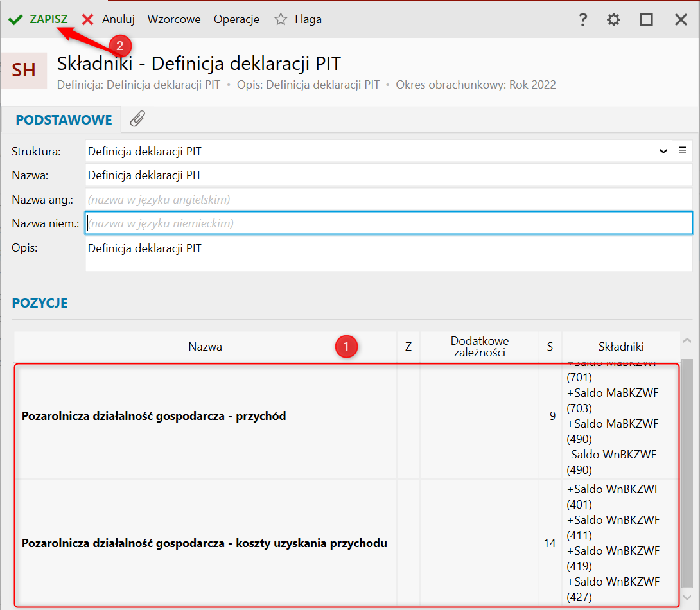Image resolution: width=700 pixels, height=610 pixels.
Task: Set a flag using the Flaga label
Action: (308, 19)
